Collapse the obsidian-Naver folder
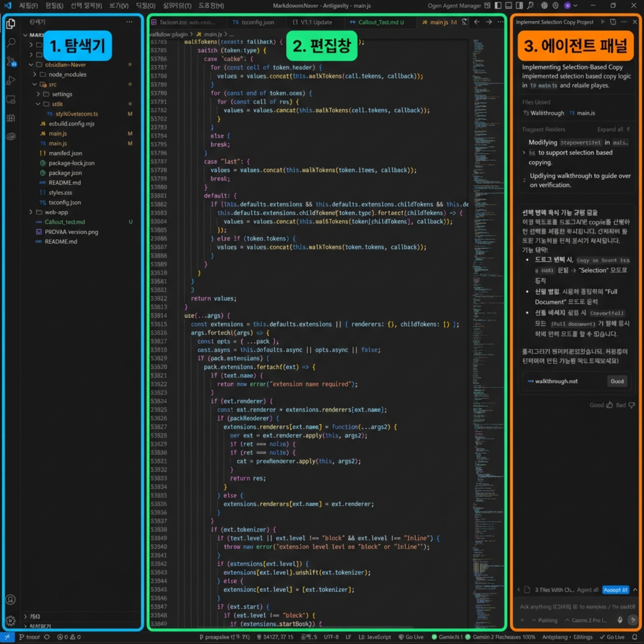The image size is (644, 644). click(x=31, y=65)
